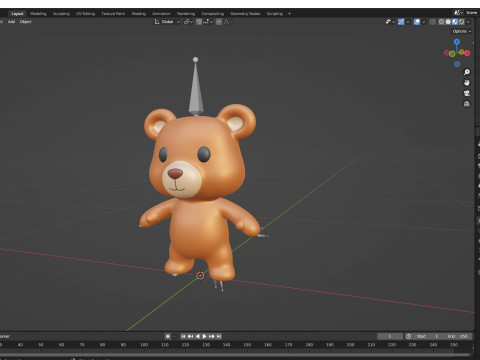This screenshot has height=360, width=480.
Task: Switch to the Animation workspace tab
Action: [161, 14]
